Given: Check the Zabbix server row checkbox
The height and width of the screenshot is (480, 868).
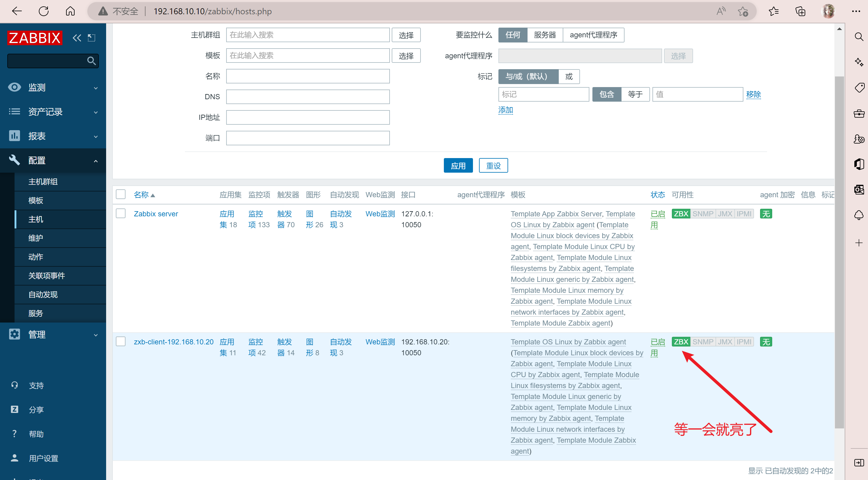Looking at the screenshot, I should (121, 214).
